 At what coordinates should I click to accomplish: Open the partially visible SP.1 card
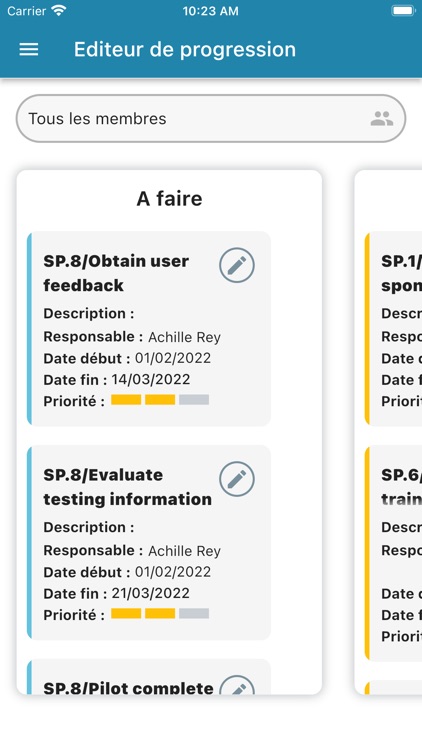tap(393, 329)
